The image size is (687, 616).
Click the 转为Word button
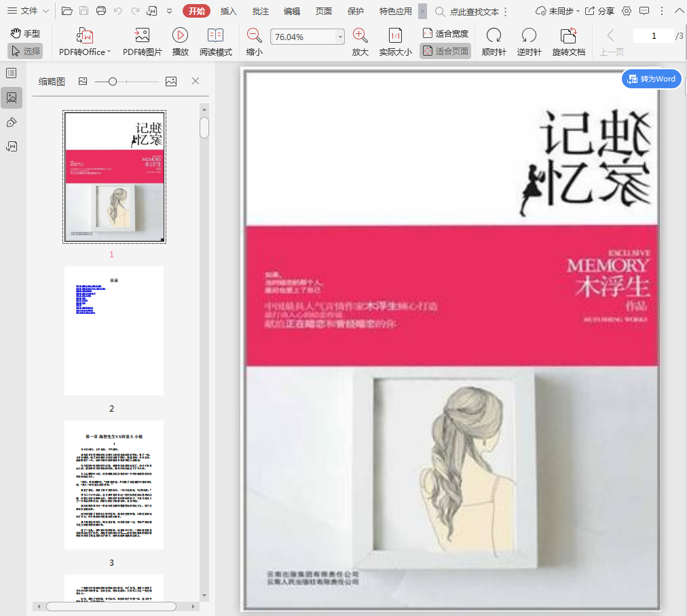point(651,79)
